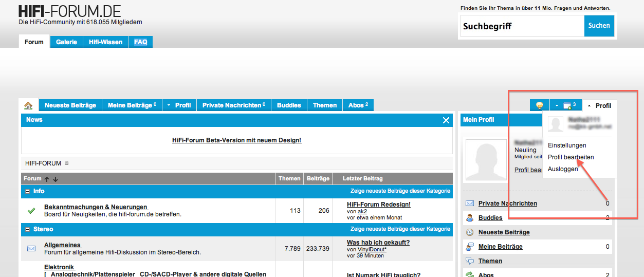Image resolution: width=644 pixels, height=277 pixels.
Task: Go to Neueste Beiträge tab
Action: tap(70, 105)
